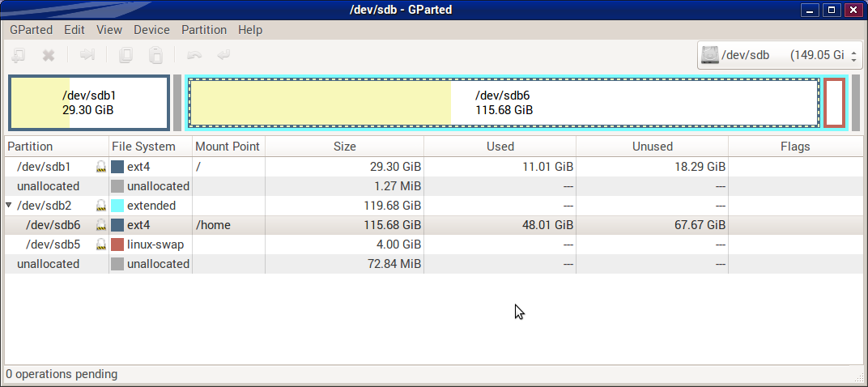Click the Paste partition toolbar icon
Viewport: 868px width, 387px height.
(x=156, y=56)
